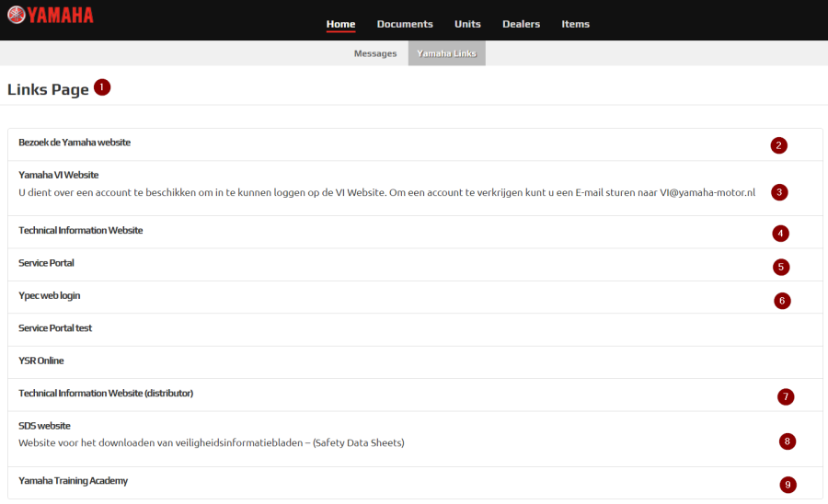The width and height of the screenshot is (828, 504).
Task: Select the Items menu
Action: tap(575, 24)
